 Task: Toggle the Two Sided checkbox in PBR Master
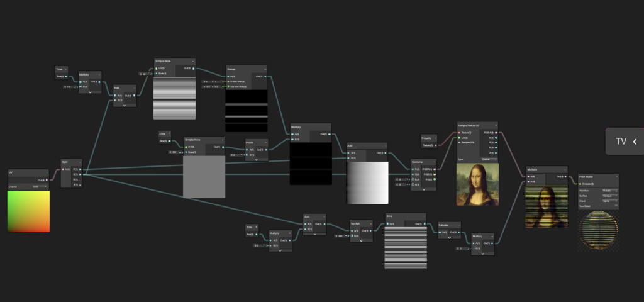[616, 206]
